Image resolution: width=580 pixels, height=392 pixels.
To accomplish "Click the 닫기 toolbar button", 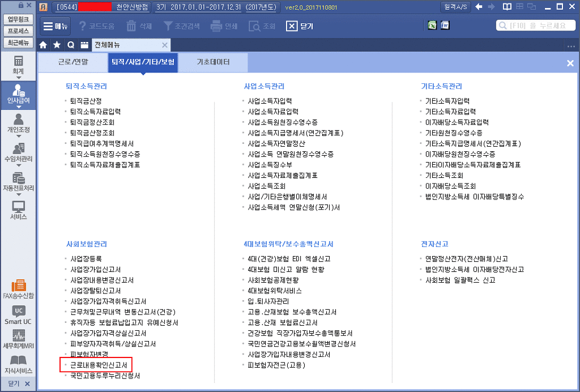I will 300,26.
